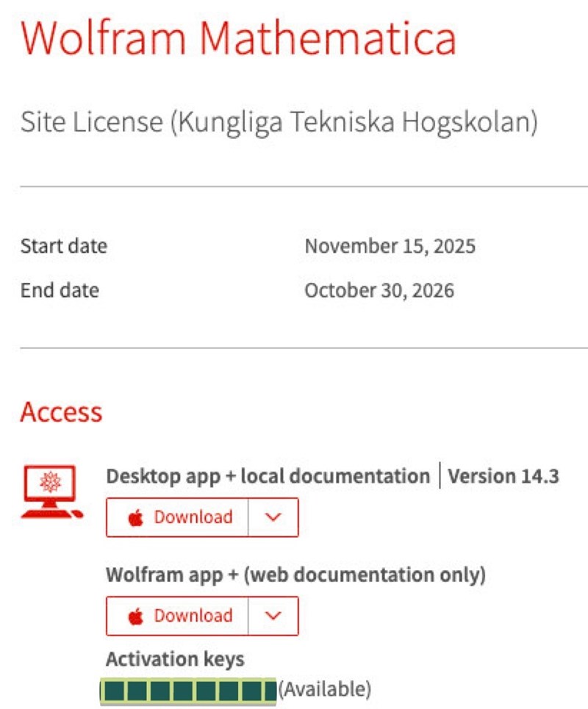Select the Site License Kungliga Tekniska Hogskolan text
588x709 pixels.
coord(279,122)
